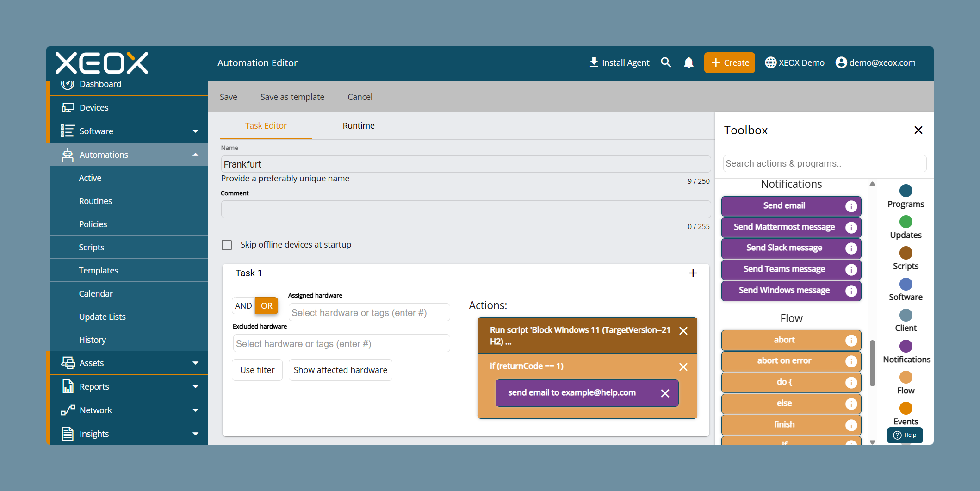Show info for the finish action
Viewport: 980px width, 491px height.
[x=851, y=425]
